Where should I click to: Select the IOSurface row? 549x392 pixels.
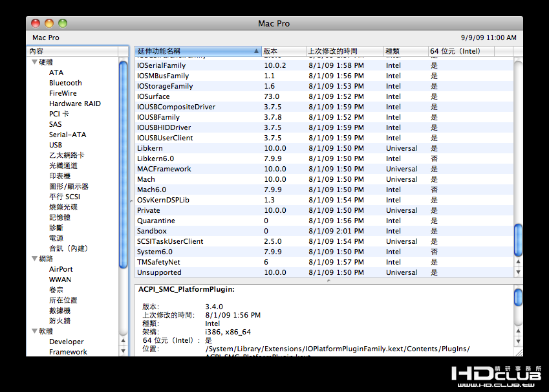point(324,96)
